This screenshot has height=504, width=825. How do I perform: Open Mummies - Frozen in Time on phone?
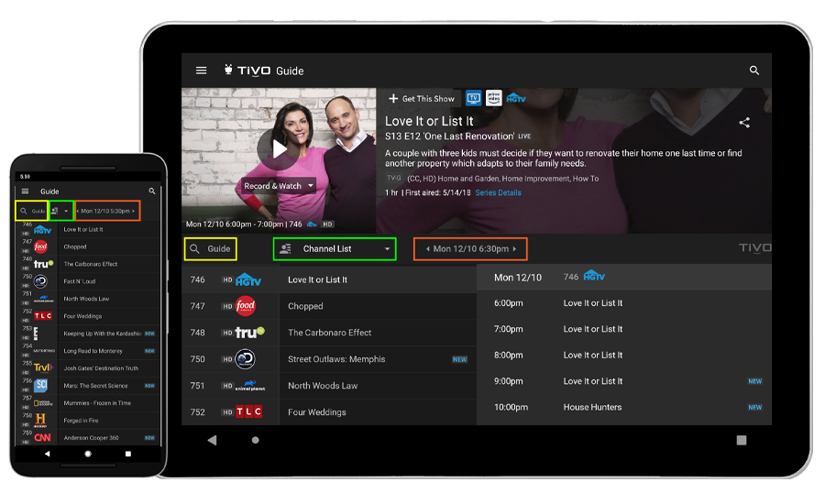(109, 403)
